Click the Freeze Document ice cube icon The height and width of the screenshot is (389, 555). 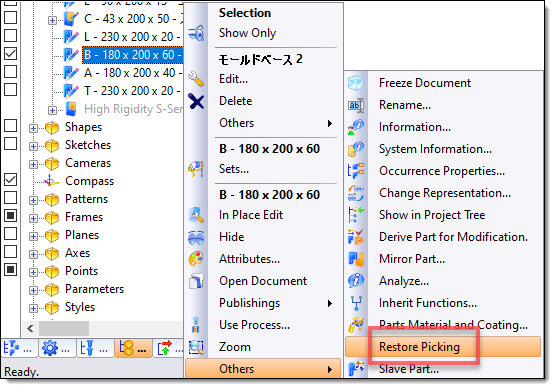click(x=356, y=83)
